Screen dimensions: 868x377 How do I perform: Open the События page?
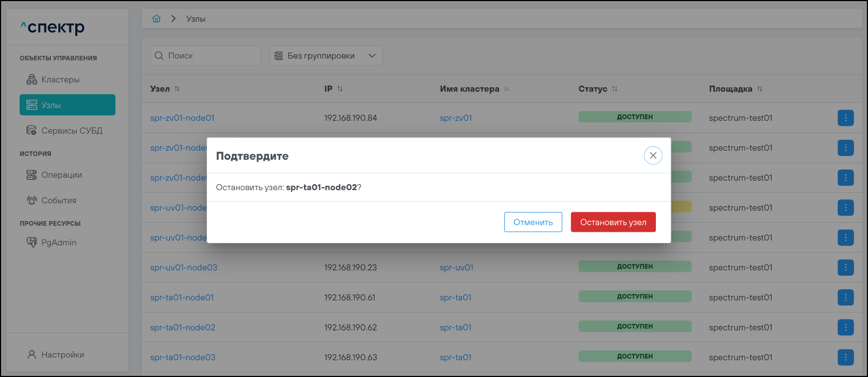58,200
